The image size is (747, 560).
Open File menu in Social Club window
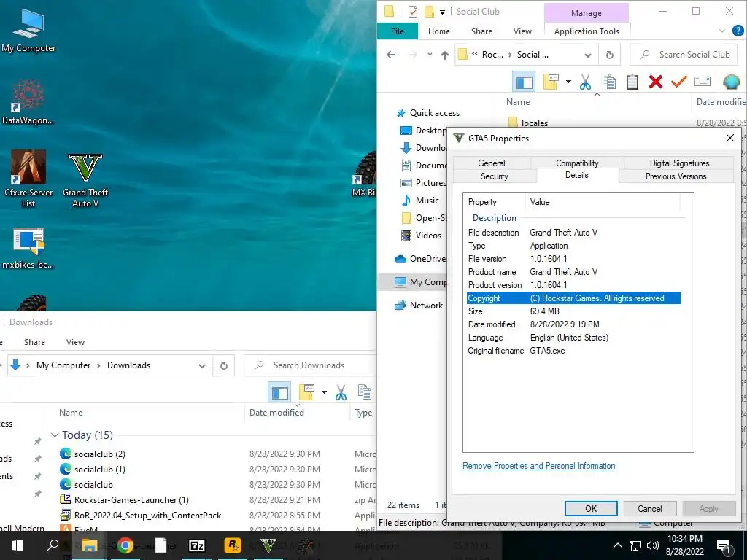pos(398,31)
